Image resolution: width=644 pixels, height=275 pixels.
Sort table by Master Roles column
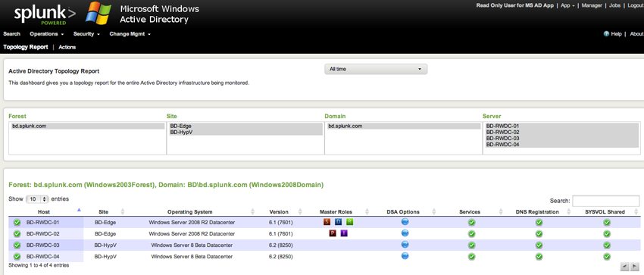click(336, 212)
